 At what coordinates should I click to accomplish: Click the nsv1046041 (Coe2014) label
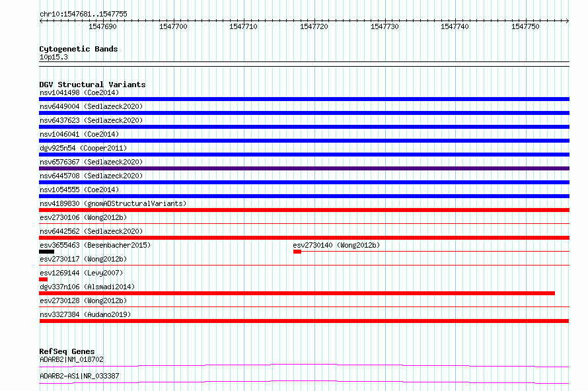(79, 134)
